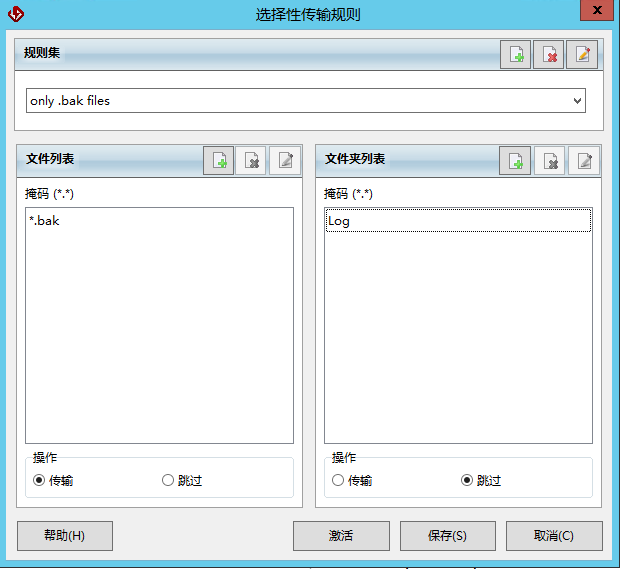Edit the rule set name
The width and height of the screenshot is (620, 569).
pyautogui.click(x=582, y=55)
